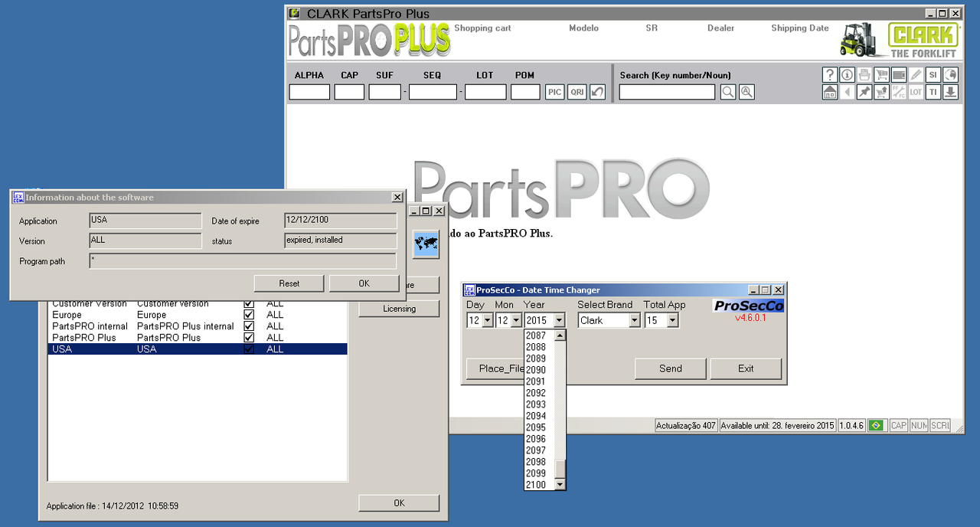980x527 pixels.
Task: Click the PIC button
Action: tap(554, 93)
